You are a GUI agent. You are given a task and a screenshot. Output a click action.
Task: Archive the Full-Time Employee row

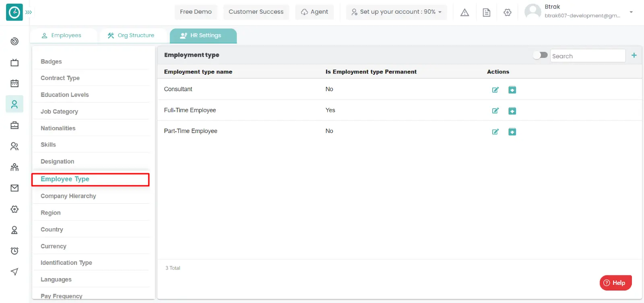tap(512, 111)
